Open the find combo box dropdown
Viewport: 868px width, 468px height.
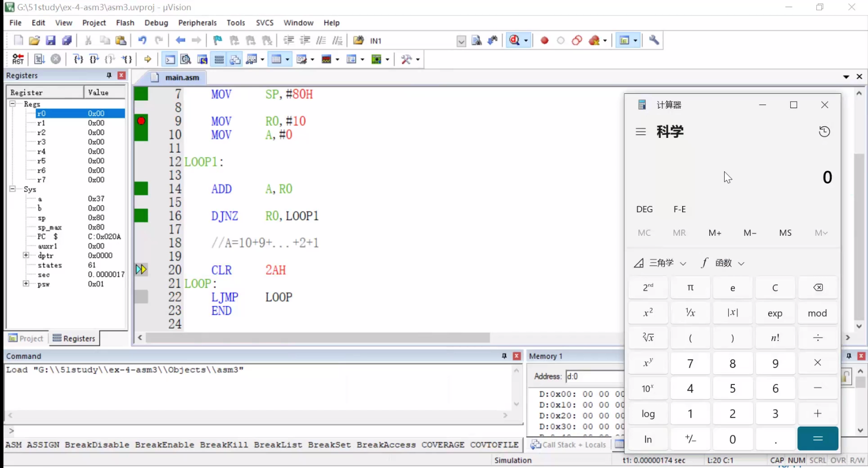point(461,41)
